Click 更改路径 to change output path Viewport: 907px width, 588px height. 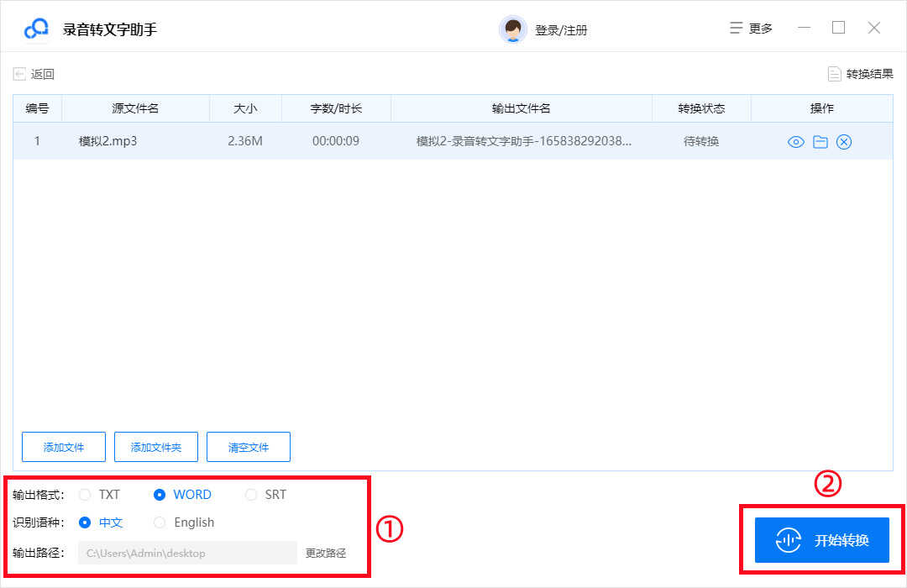point(326,554)
